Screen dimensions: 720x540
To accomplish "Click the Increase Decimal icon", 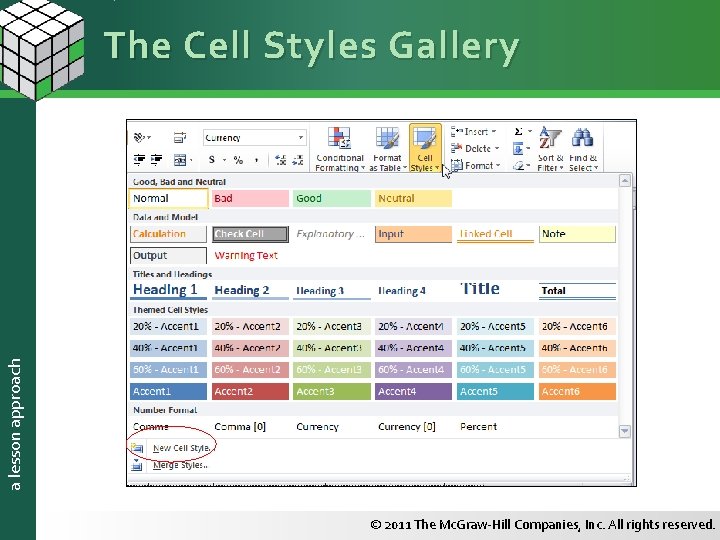I will click(281, 160).
